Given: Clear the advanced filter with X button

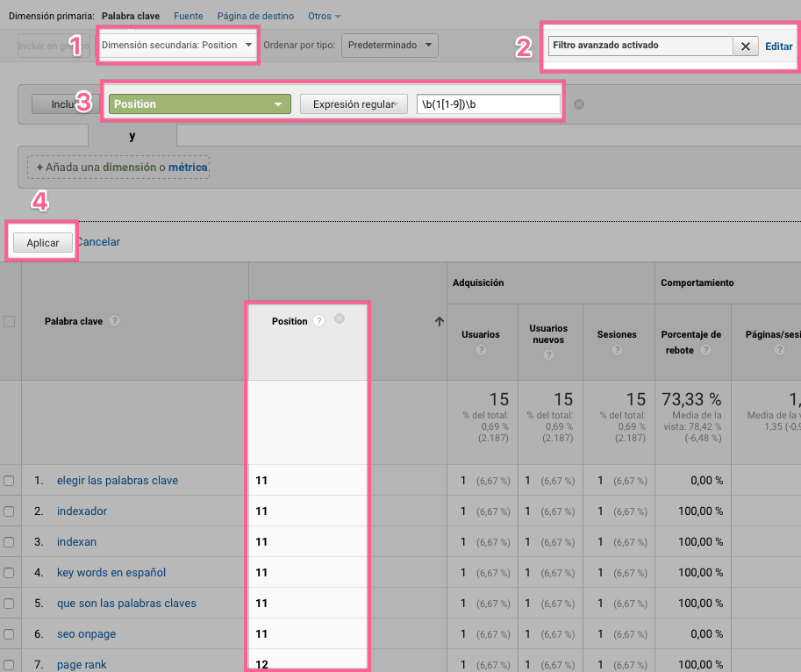Looking at the screenshot, I should 745,46.
